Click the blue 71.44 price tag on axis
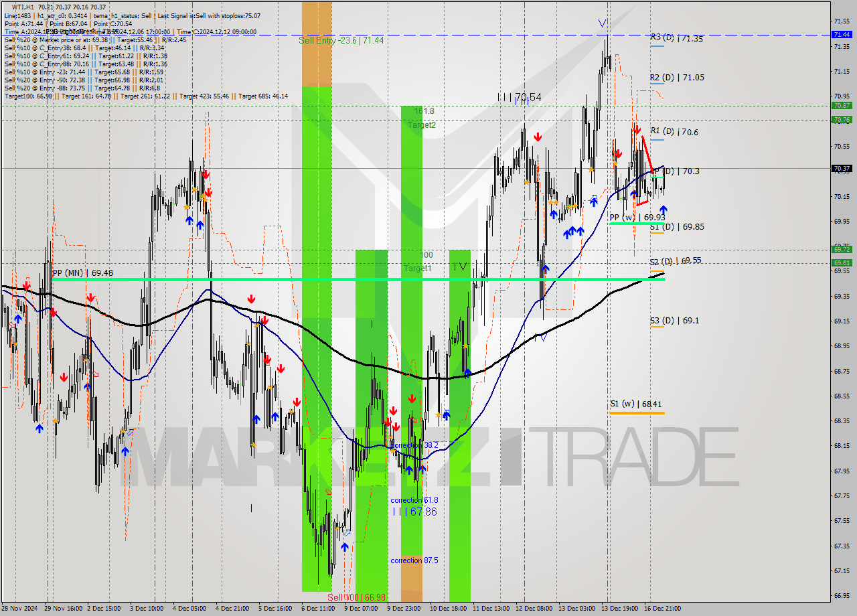 pos(842,34)
